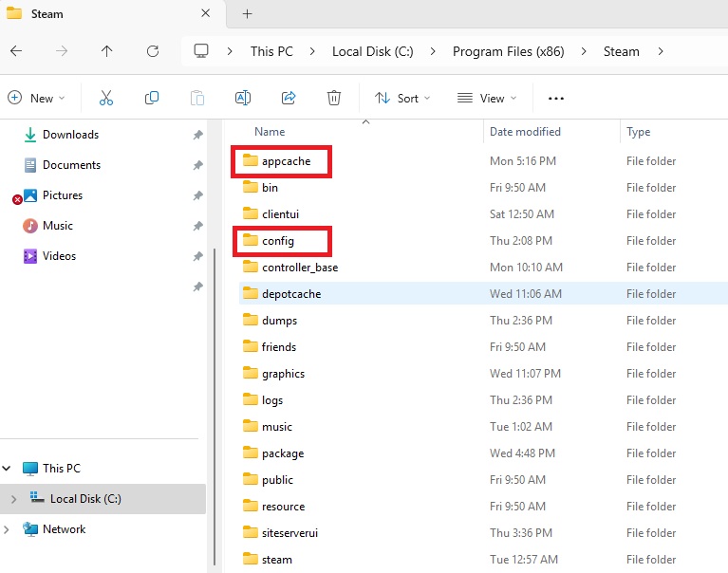Image resolution: width=728 pixels, height=573 pixels.
Task: Click the Cut scissors icon
Action: pyautogui.click(x=106, y=98)
